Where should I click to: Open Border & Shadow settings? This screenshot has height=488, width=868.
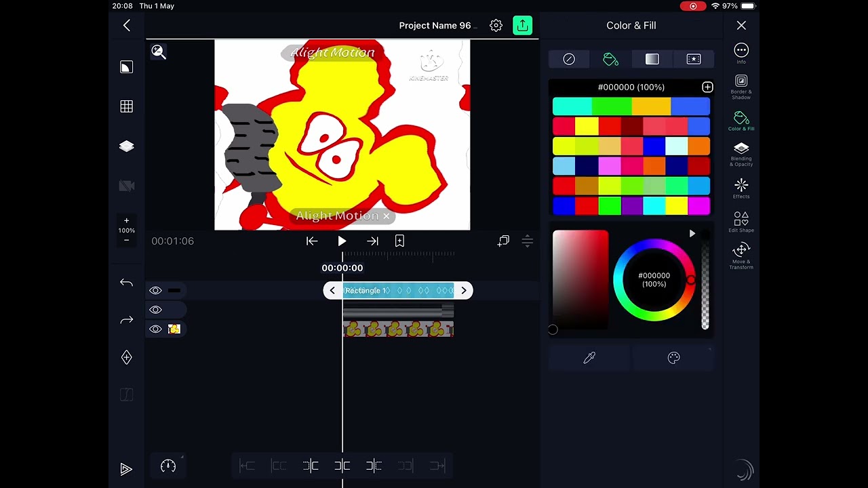tap(741, 87)
